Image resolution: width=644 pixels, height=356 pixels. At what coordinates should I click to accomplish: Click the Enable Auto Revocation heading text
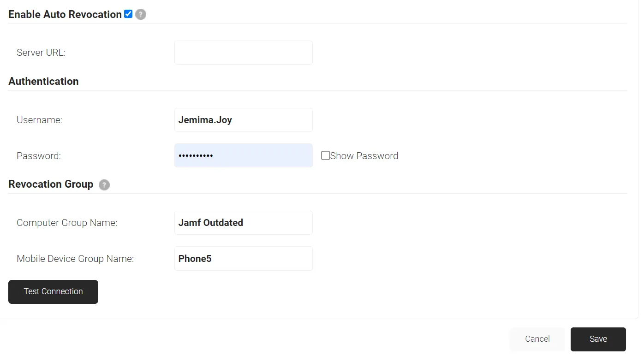tap(65, 14)
